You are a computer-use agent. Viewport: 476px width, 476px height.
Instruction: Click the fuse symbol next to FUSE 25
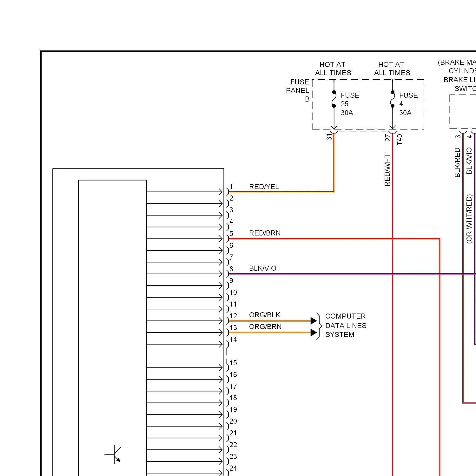334,99
